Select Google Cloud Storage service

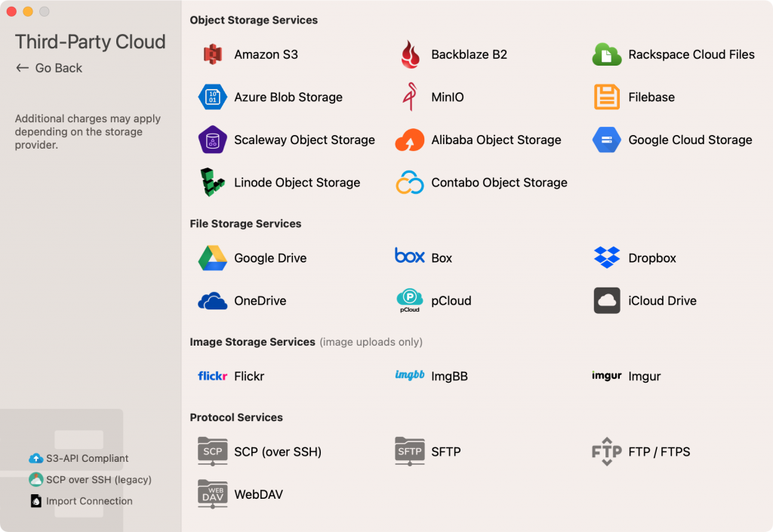(x=689, y=140)
